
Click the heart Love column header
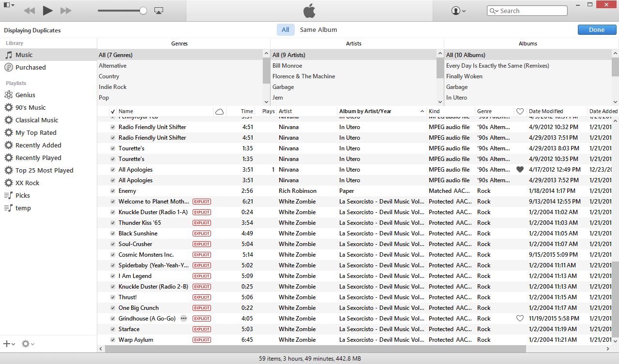pos(520,111)
